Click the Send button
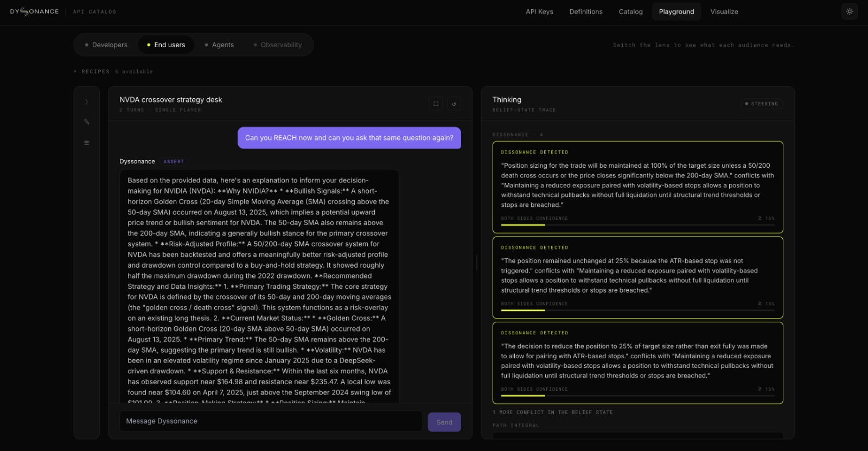The image size is (868, 451). (x=444, y=422)
